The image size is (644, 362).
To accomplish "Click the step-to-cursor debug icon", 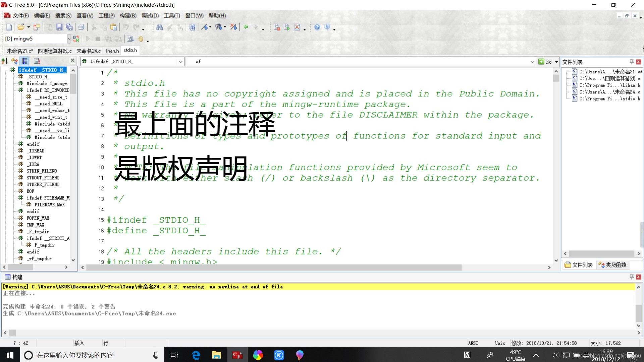I will pos(130,39).
